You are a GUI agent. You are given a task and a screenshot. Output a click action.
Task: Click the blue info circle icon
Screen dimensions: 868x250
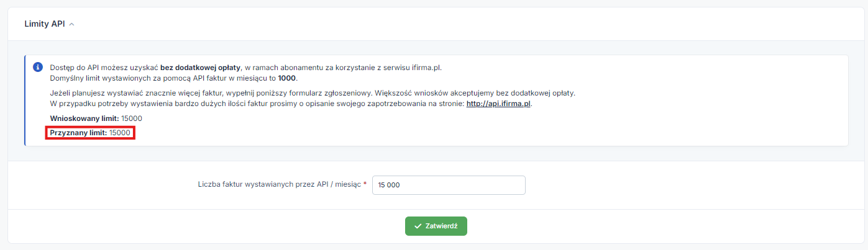[38, 67]
